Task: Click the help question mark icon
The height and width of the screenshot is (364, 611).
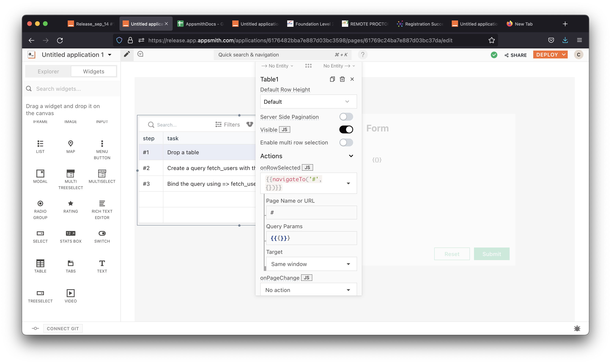Action: pos(362,55)
